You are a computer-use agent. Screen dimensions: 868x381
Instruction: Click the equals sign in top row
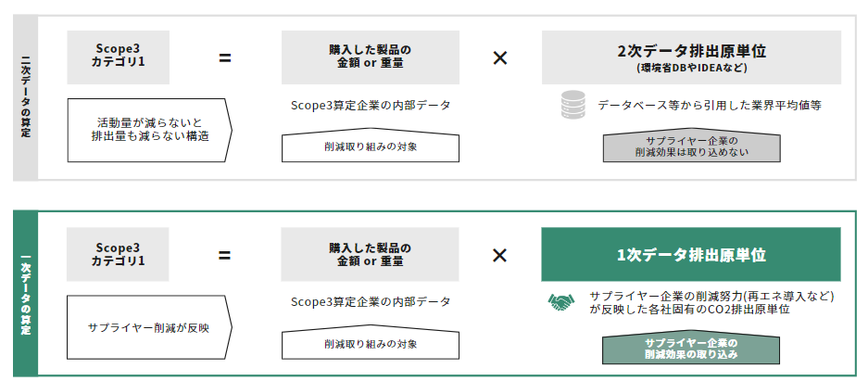point(225,57)
